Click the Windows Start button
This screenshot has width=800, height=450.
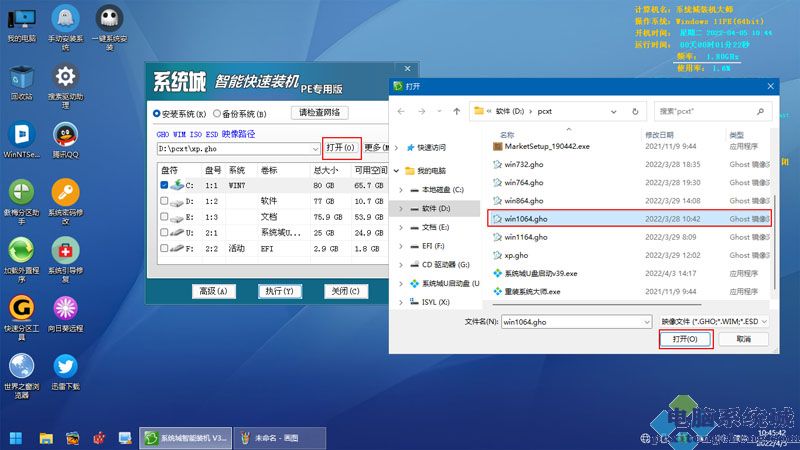coord(16,438)
